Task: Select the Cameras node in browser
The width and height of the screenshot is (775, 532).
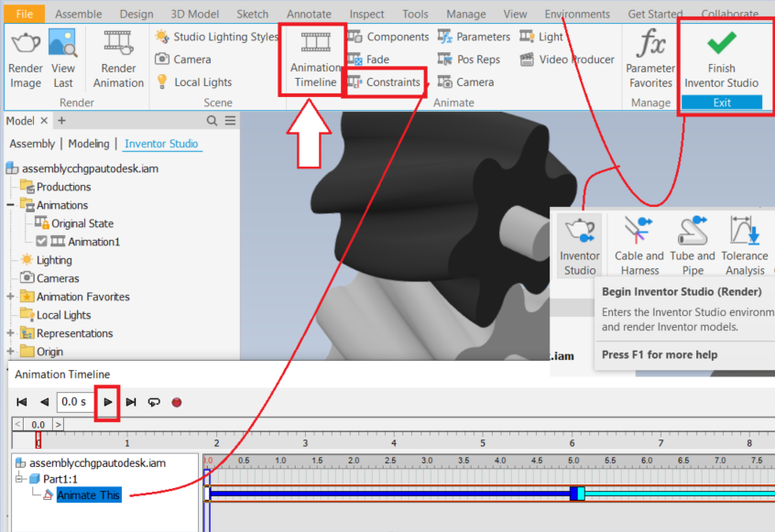Action: tap(49, 278)
